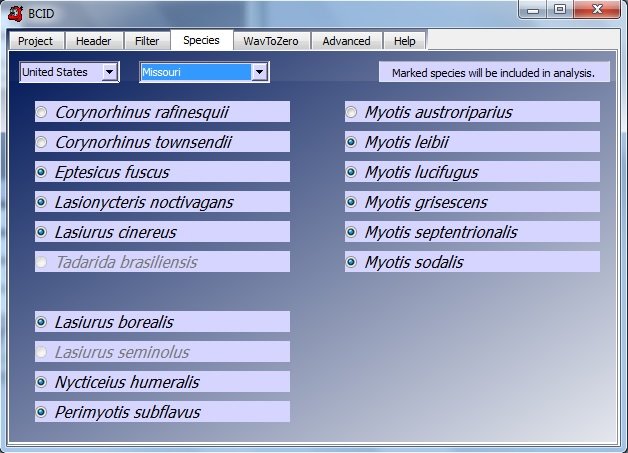The width and height of the screenshot is (628, 453).
Task: Enable Corynorhinus townsendii species
Action: pos(41,142)
